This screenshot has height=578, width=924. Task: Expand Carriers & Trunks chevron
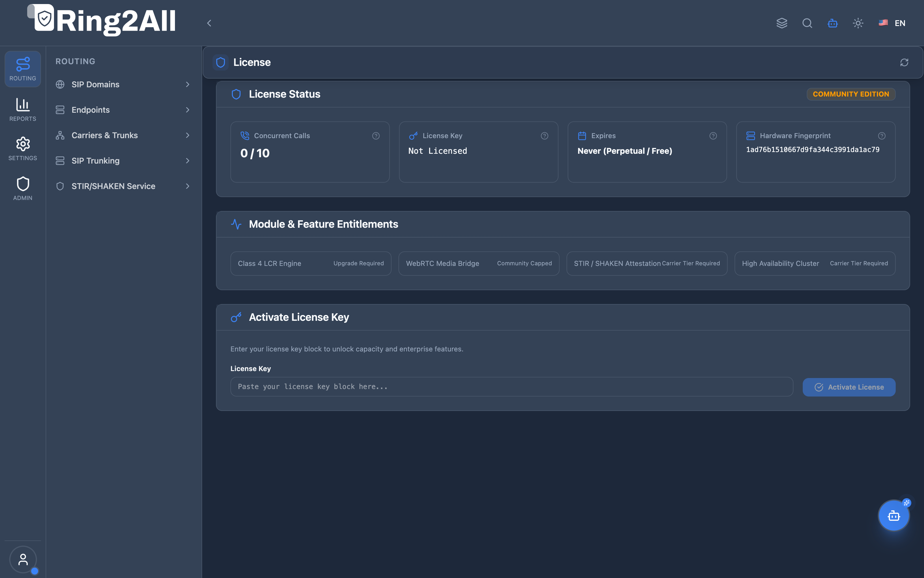(187, 135)
